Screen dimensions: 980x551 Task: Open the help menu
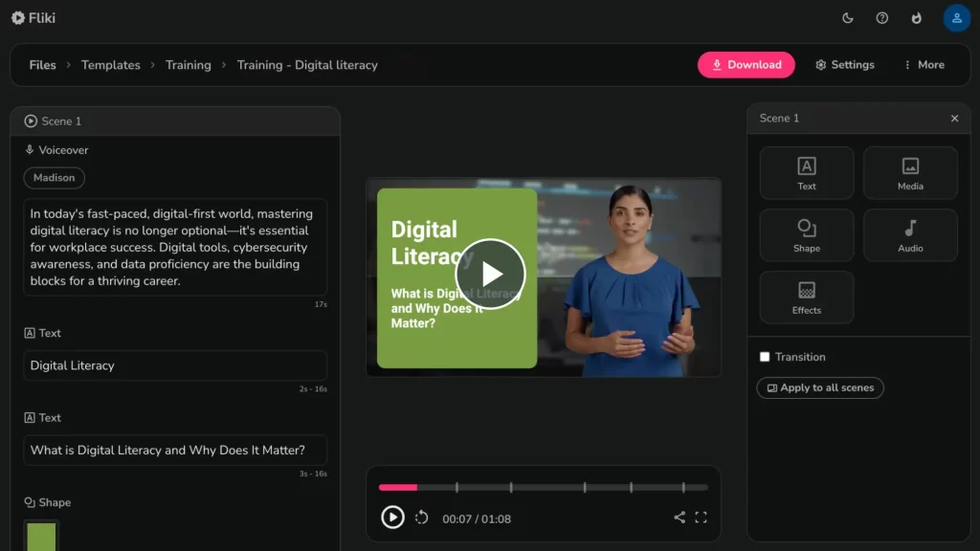point(881,17)
